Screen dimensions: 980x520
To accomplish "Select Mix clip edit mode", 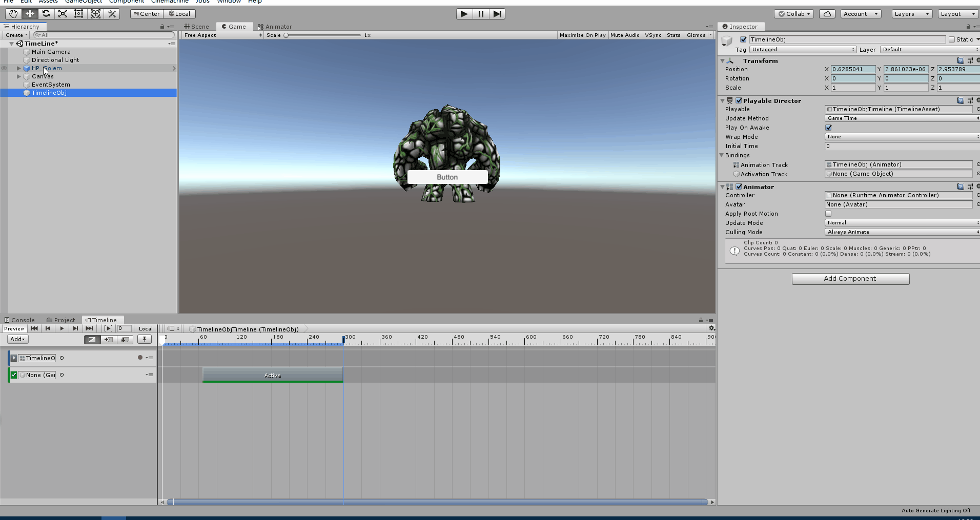I will point(92,339).
